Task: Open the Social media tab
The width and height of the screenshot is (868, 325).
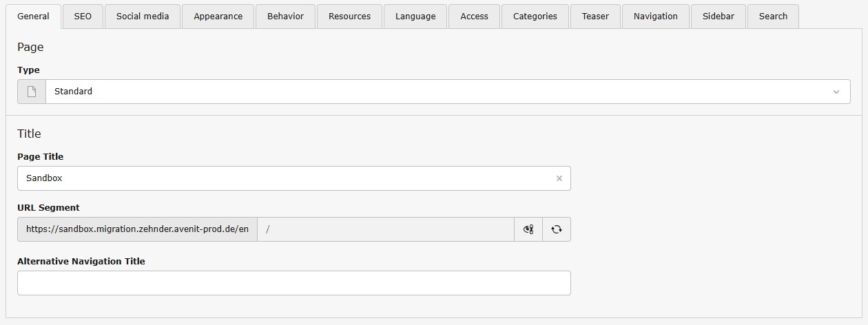Action: tap(142, 16)
